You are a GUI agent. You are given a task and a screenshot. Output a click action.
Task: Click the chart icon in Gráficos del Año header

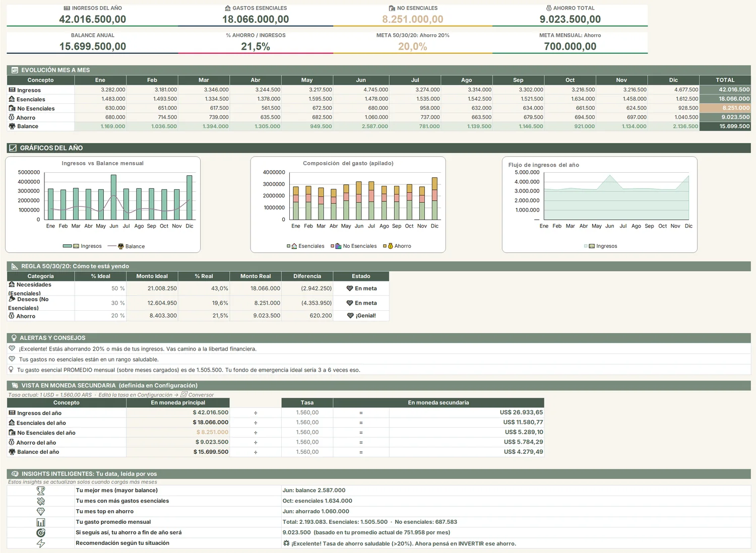click(13, 148)
